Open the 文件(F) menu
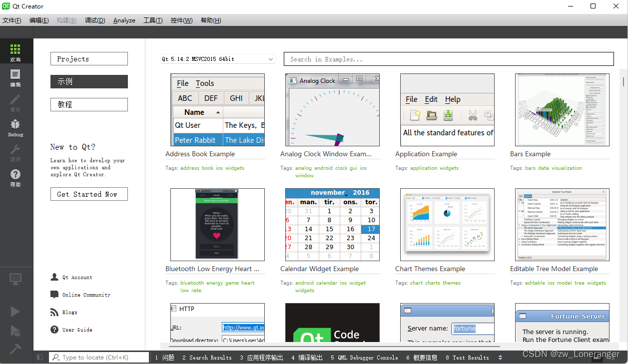The width and height of the screenshot is (628, 364). tap(12, 20)
